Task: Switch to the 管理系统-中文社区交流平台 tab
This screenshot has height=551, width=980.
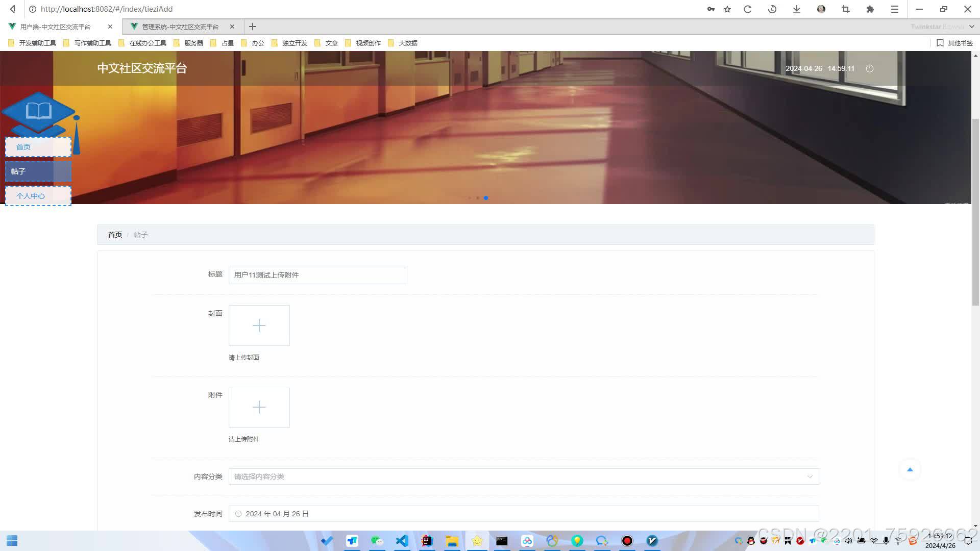Action: [x=180, y=27]
